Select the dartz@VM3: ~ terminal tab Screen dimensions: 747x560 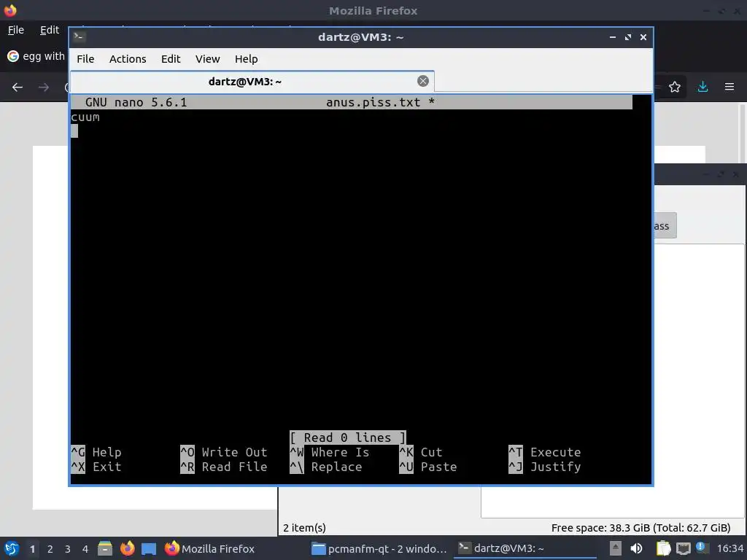(252, 82)
